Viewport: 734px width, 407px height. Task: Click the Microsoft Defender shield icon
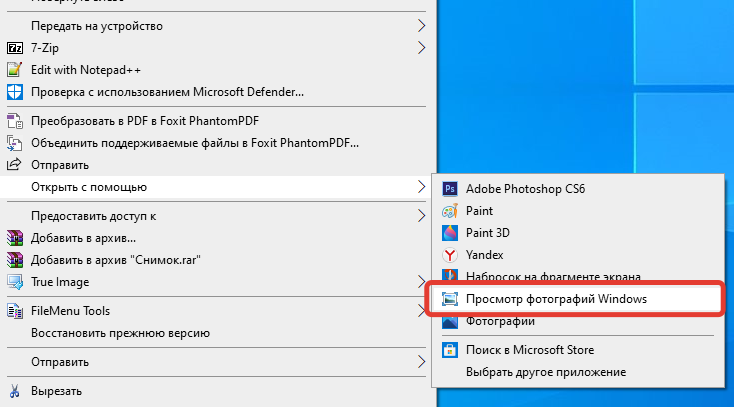coord(14,92)
